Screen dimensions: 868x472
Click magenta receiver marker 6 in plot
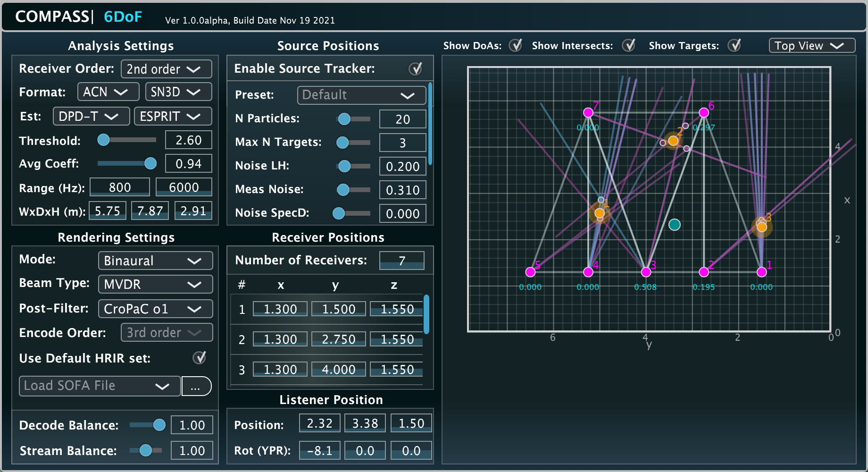tap(704, 112)
